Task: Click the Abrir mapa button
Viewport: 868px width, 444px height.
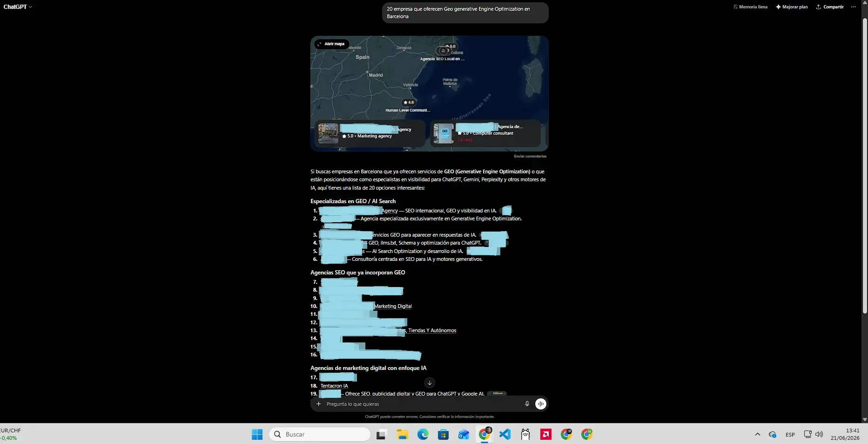Action: click(331, 44)
